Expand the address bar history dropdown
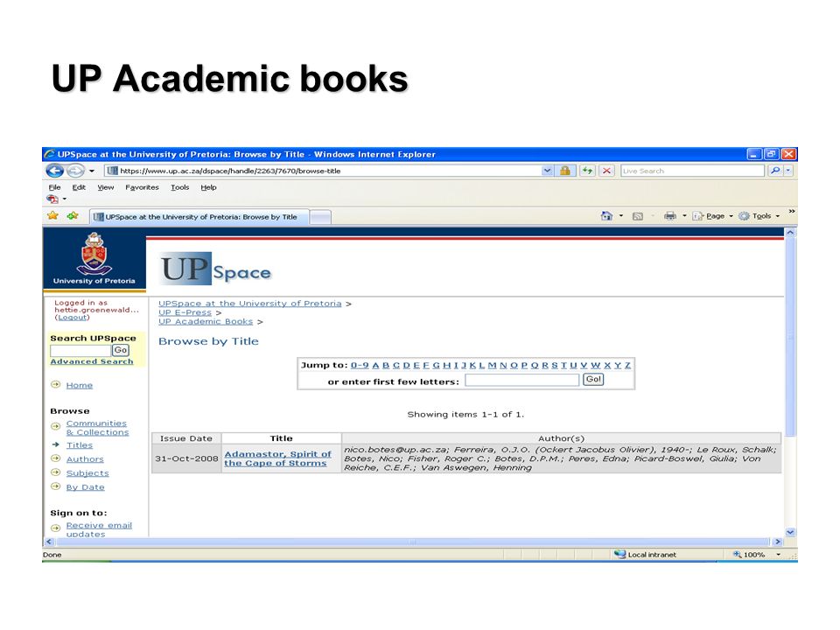The image size is (840, 630). (x=547, y=171)
